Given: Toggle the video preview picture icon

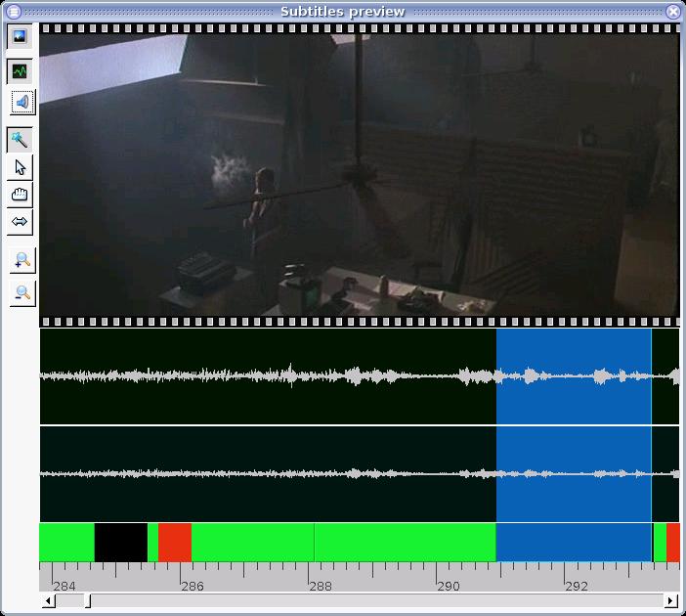Looking at the screenshot, I should pos(20,36).
